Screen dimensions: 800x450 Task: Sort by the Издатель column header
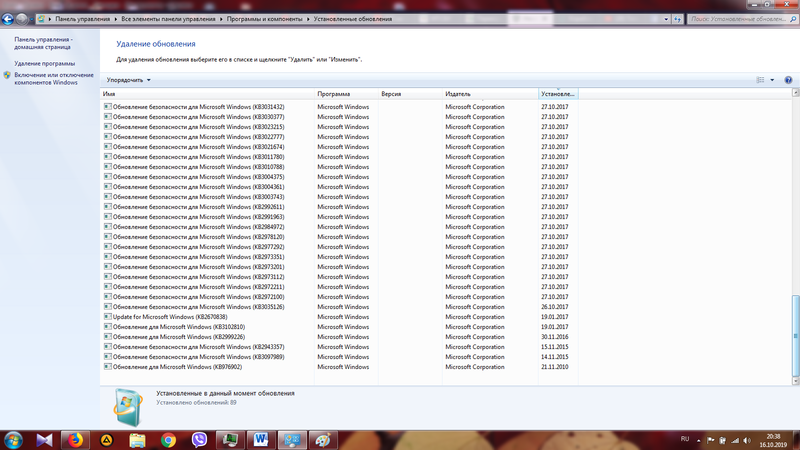(x=490, y=94)
